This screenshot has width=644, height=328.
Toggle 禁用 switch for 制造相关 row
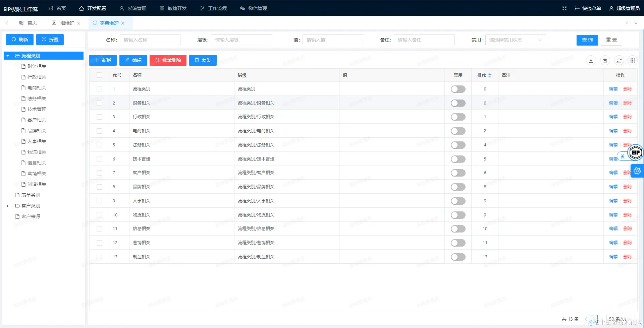(458, 257)
